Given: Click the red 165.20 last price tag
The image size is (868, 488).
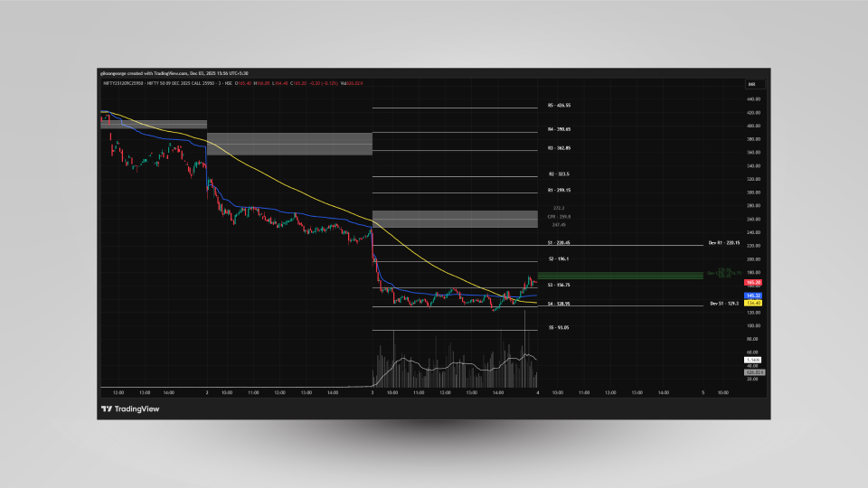Looking at the screenshot, I should point(752,283).
